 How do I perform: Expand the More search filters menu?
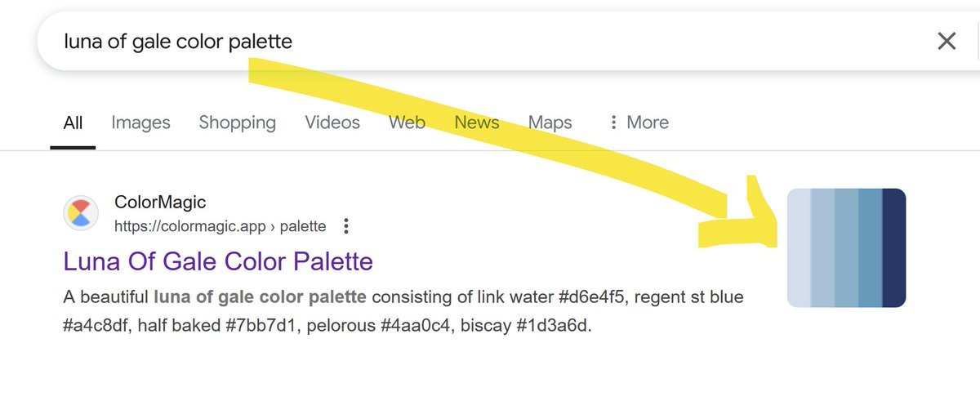pos(639,123)
